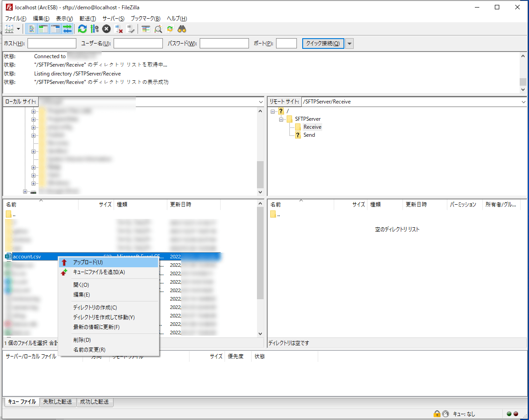This screenshot has height=420, width=529.
Task: Toggle local directory tree view
Action: [x=43, y=29]
